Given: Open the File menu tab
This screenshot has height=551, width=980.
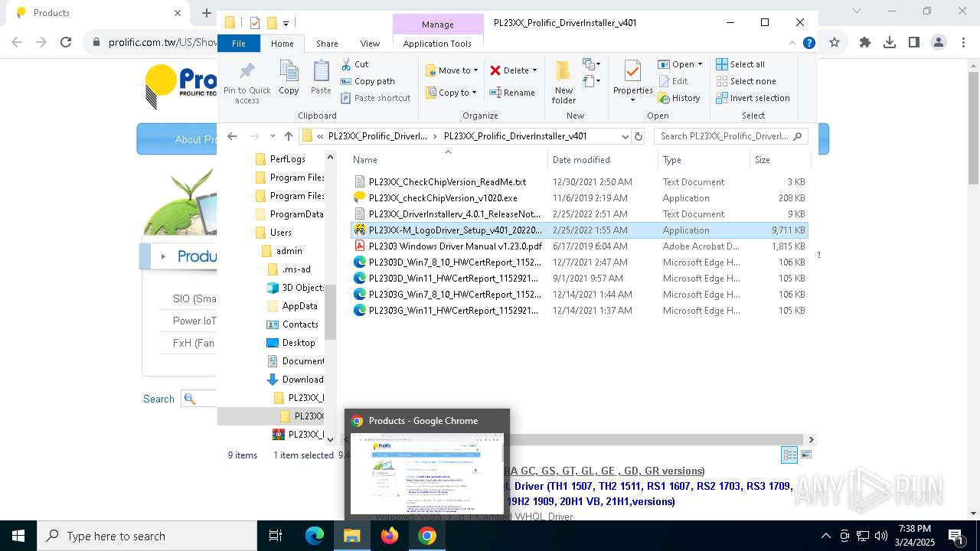Looking at the screenshot, I should 239,44.
